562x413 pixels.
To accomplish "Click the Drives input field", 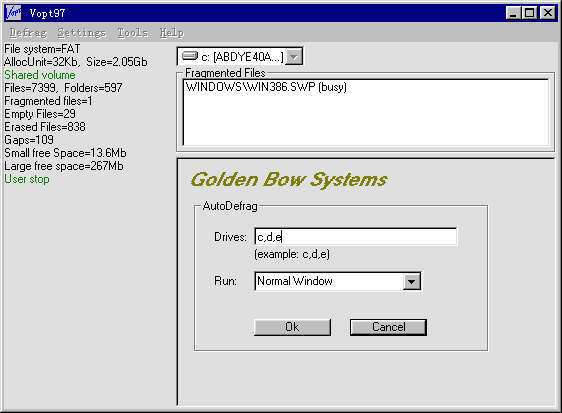I will click(x=356, y=237).
